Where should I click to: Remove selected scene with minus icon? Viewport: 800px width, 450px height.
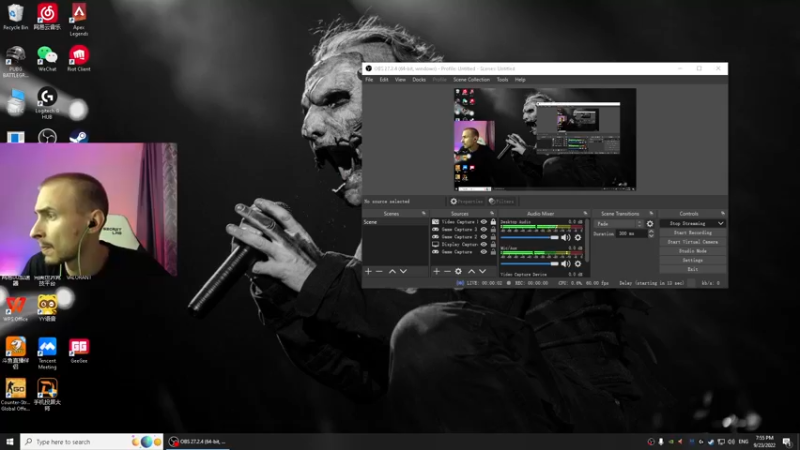tap(379, 271)
